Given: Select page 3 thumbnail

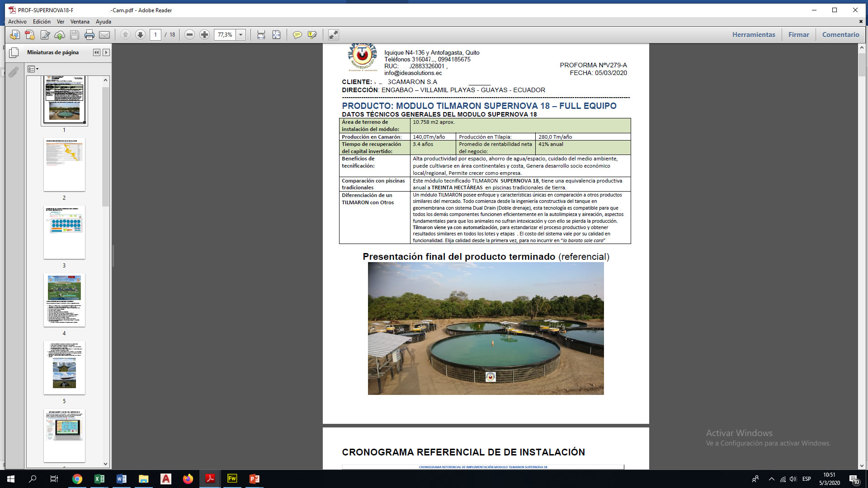Looking at the screenshot, I should [x=64, y=233].
